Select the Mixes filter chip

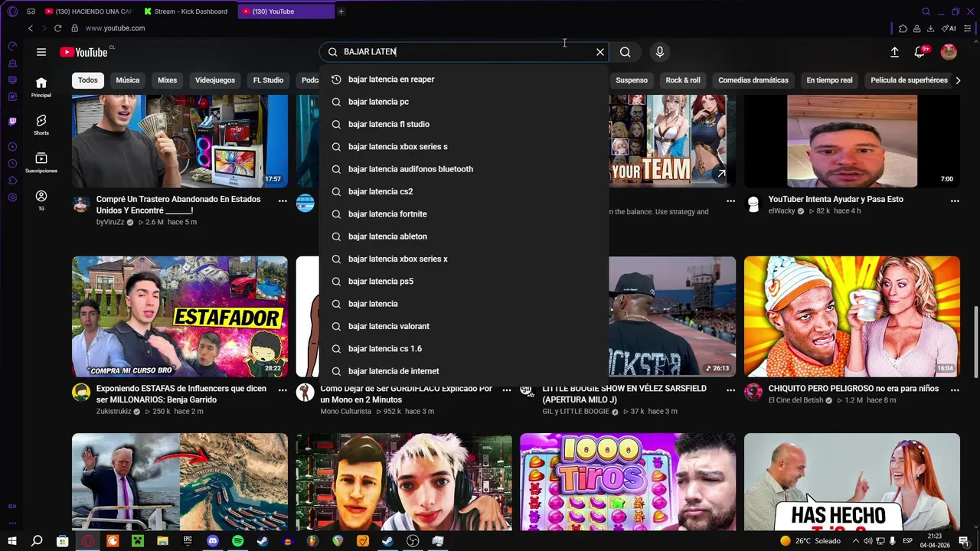tap(168, 80)
